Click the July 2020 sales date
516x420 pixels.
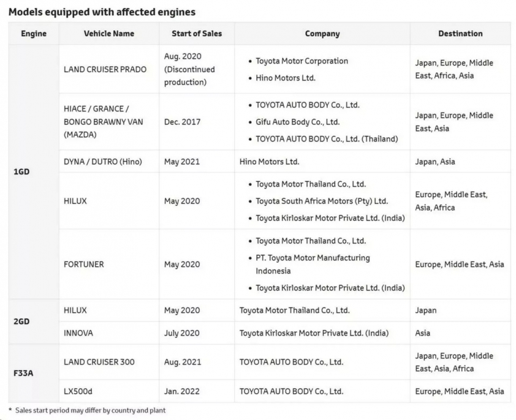point(181,333)
